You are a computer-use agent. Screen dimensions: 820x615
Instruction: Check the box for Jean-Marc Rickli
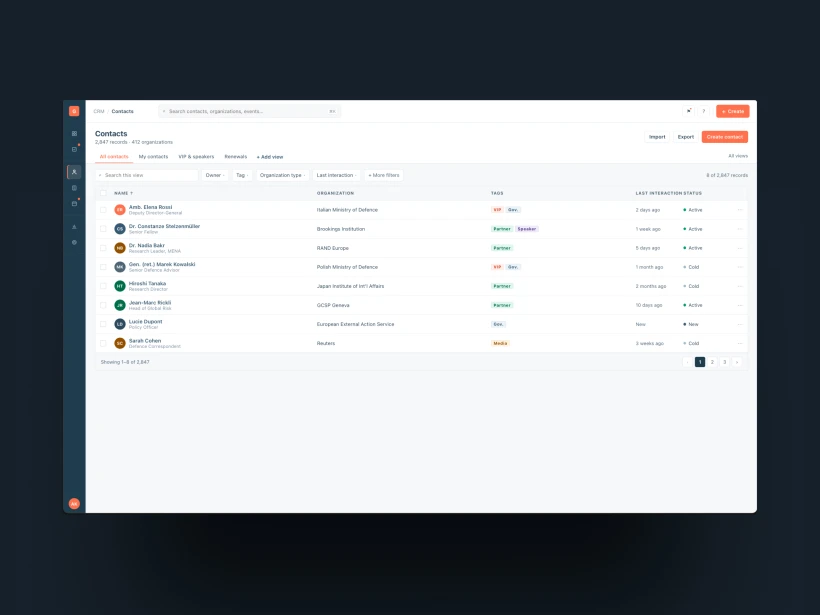(x=103, y=305)
